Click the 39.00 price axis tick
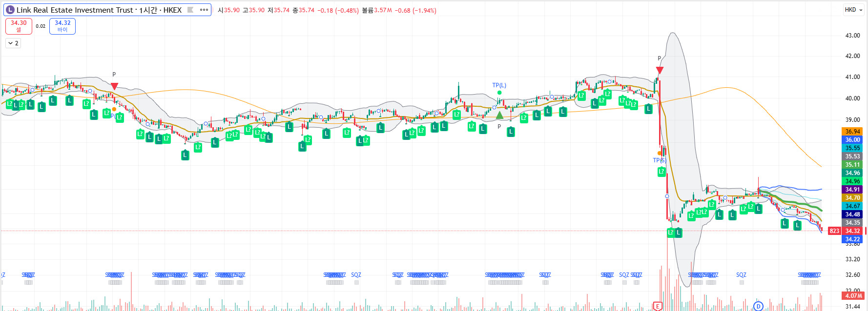 pos(852,120)
